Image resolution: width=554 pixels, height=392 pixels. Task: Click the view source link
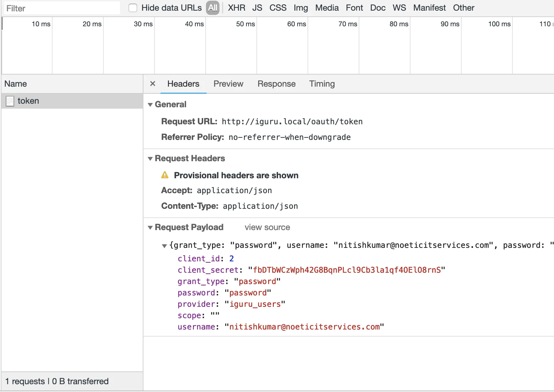(x=267, y=227)
